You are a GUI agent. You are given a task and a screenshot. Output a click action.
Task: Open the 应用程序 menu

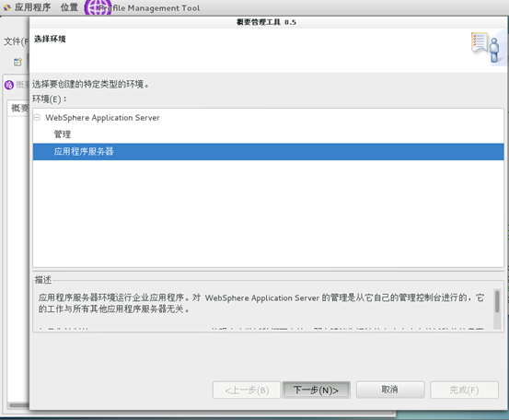[33, 7]
